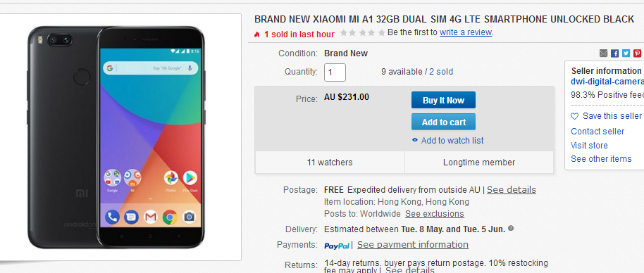Open postage See details link
Image resolution: width=644 pixels, height=273 pixels.
[x=512, y=190]
